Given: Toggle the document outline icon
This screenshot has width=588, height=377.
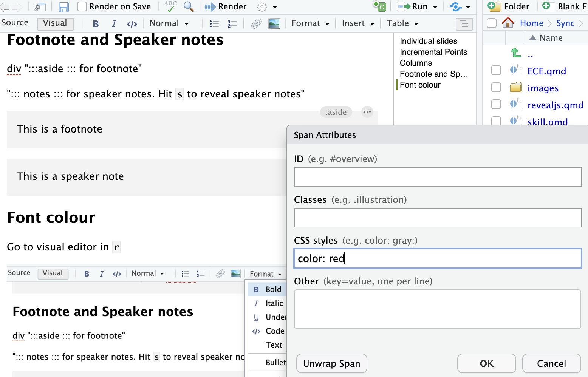Looking at the screenshot, I should coord(464,24).
